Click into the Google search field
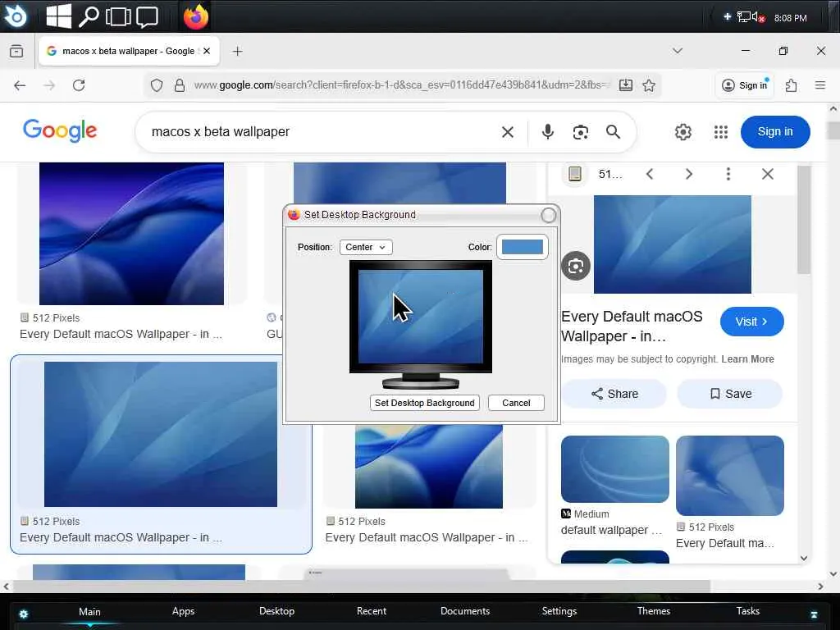The image size is (840, 630). click(322, 132)
